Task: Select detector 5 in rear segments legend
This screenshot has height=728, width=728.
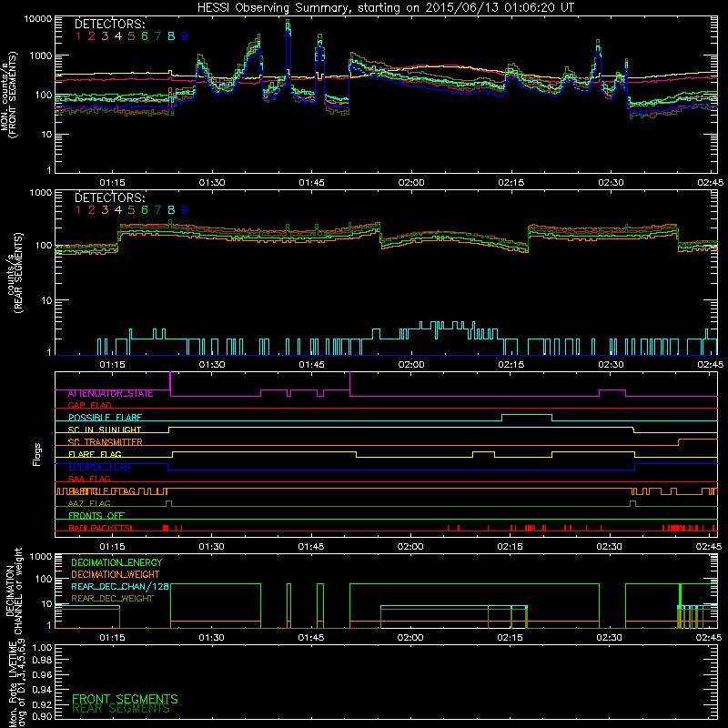Action: coord(131,210)
